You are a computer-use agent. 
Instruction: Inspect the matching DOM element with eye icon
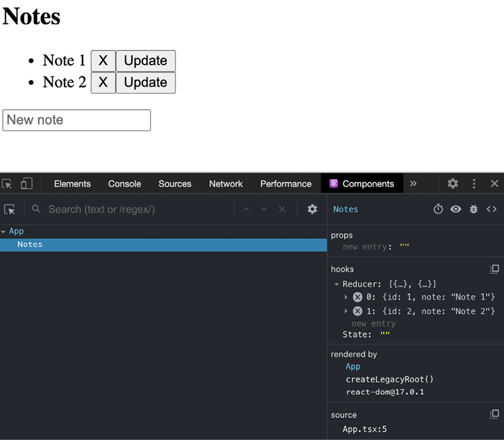coord(456,209)
